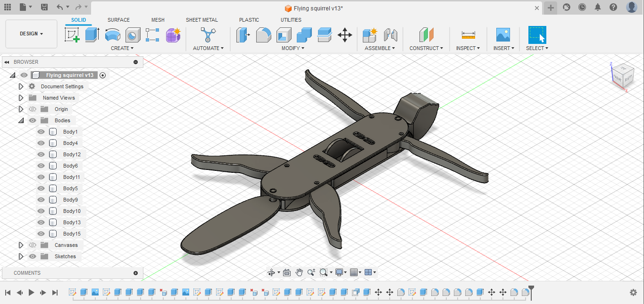Click the New Component icon
The width and height of the screenshot is (644, 304).
click(370, 35)
